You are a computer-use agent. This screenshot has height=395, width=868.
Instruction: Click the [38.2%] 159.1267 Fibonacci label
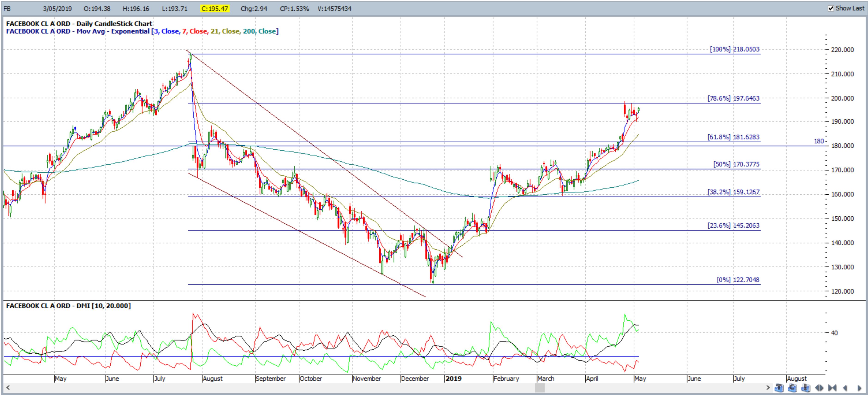point(734,192)
